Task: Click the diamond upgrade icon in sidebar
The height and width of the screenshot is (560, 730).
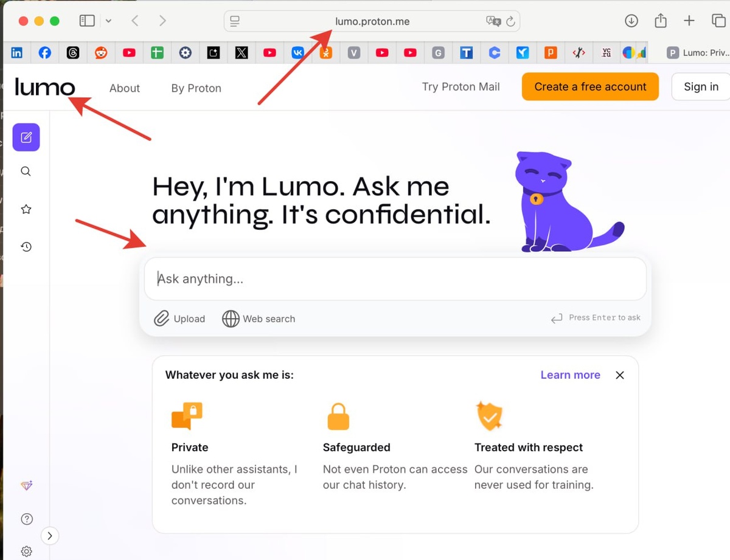Action: pyautogui.click(x=26, y=486)
